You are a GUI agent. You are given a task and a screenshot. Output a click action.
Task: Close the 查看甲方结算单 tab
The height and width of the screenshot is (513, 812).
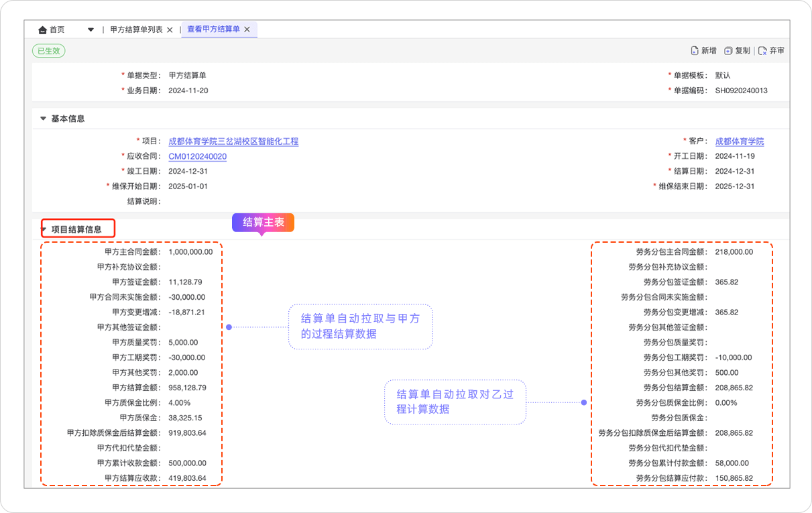tap(247, 30)
